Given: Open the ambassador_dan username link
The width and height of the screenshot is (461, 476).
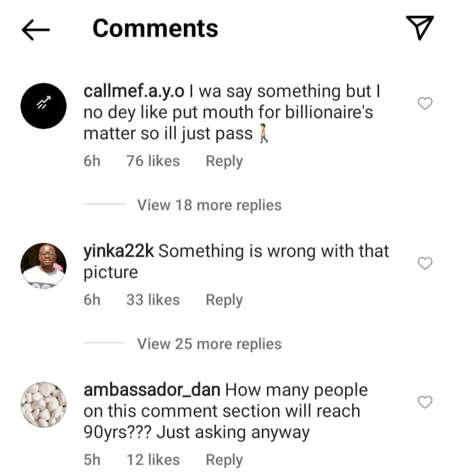Looking at the screenshot, I should 152,390.
